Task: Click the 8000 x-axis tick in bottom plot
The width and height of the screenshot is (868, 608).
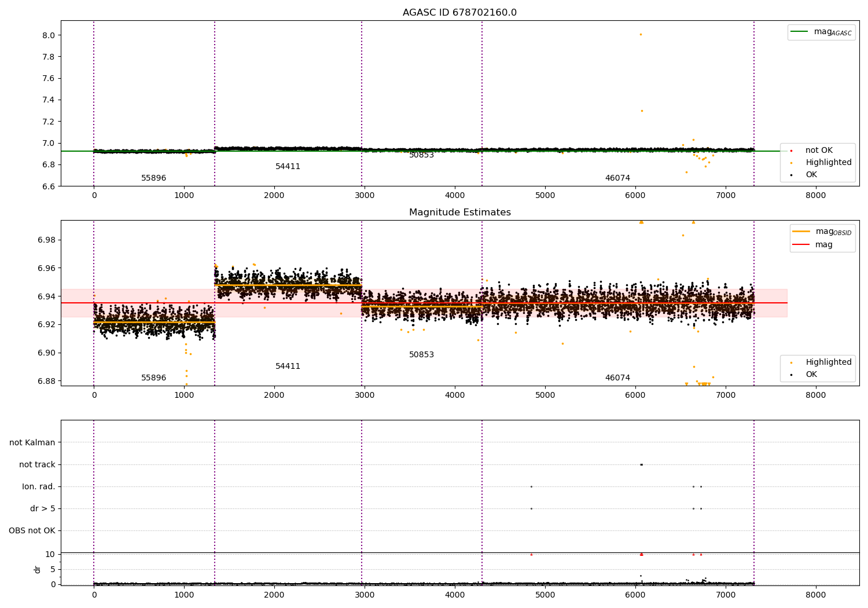Action: (816, 595)
